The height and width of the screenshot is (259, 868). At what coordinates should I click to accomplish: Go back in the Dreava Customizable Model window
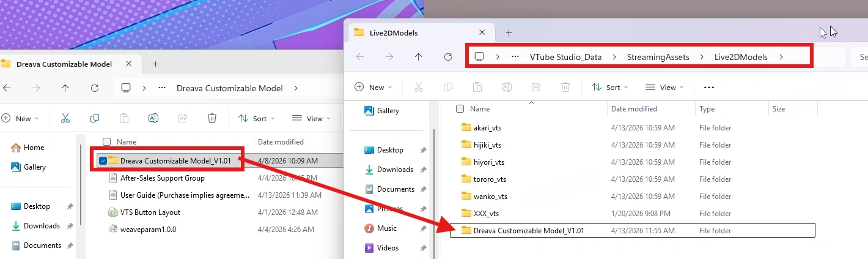pos(6,88)
